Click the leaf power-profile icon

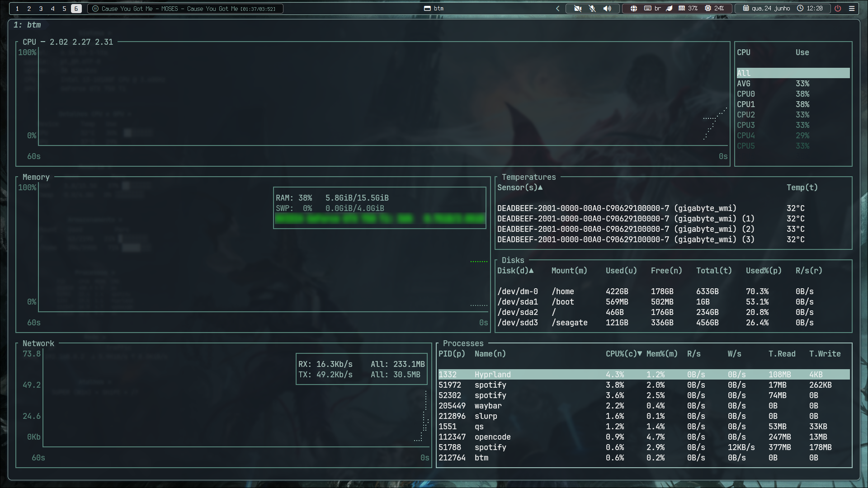[x=670, y=9]
